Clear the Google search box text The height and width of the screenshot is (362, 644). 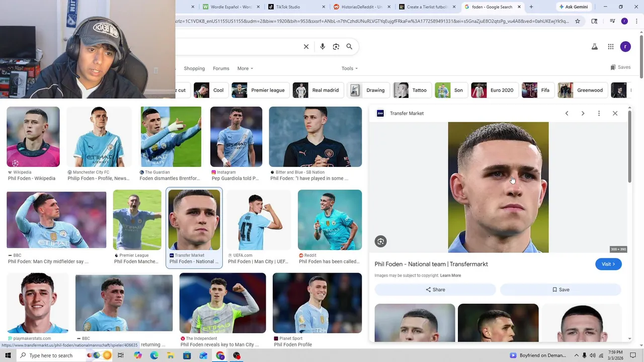click(x=306, y=47)
